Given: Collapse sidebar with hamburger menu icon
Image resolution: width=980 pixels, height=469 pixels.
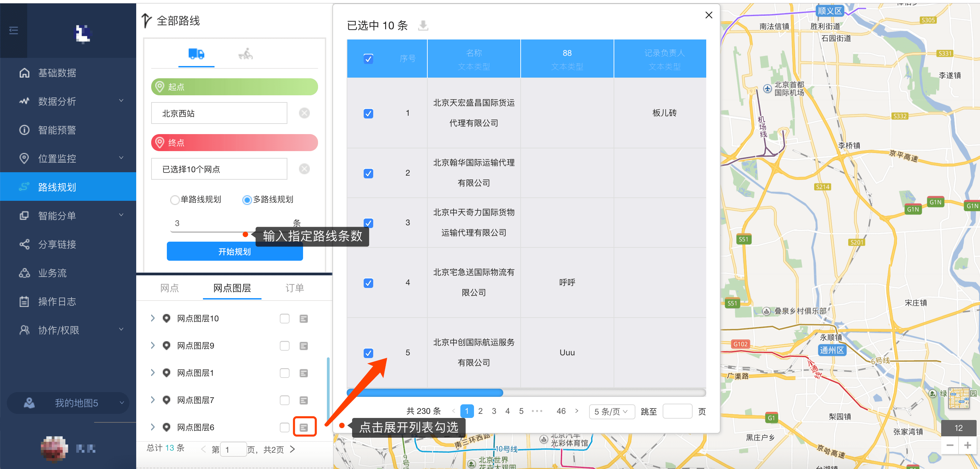Looking at the screenshot, I should 14,30.
